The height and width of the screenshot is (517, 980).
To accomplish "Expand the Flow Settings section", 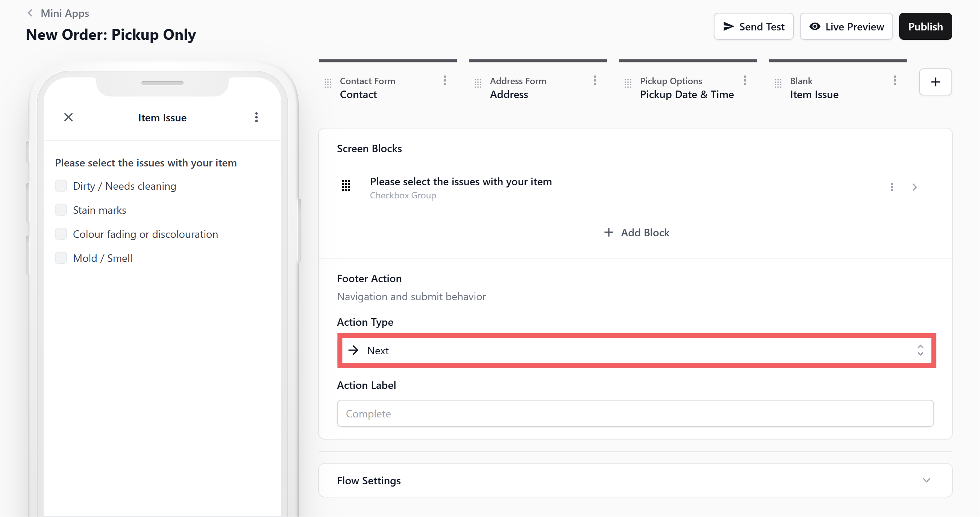I will click(635, 481).
